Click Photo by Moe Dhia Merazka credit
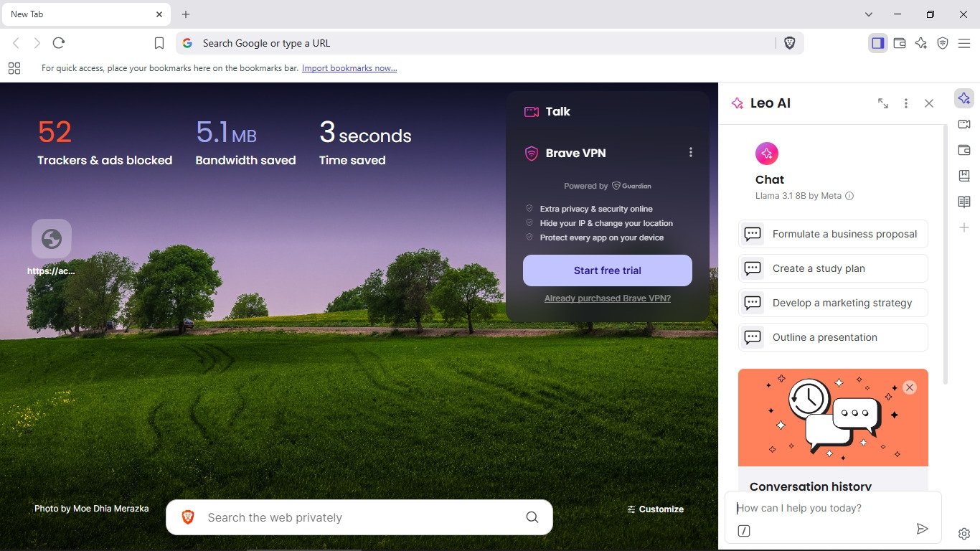 (92, 509)
